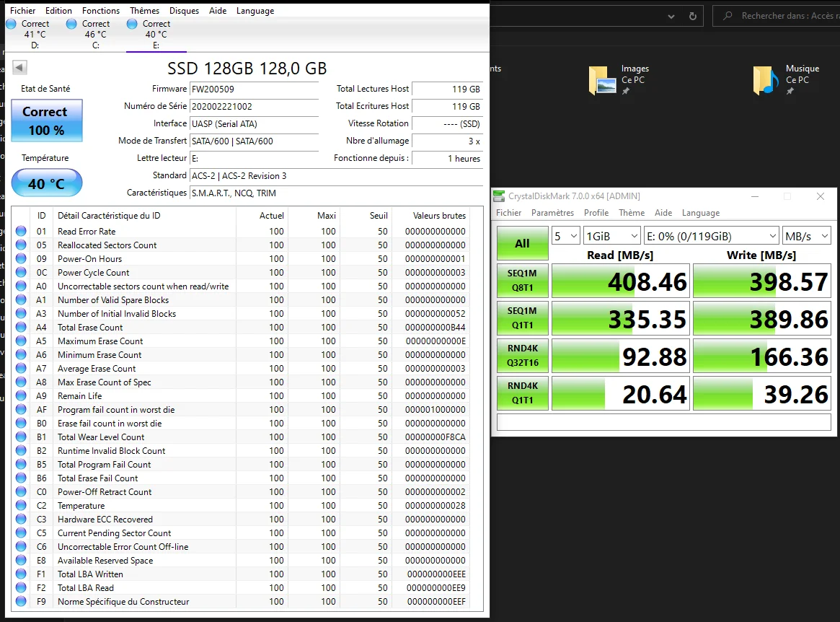Open CrystalDiskMark Paramètres menu
The height and width of the screenshot is (622, 840).
[x=552, y=213]
